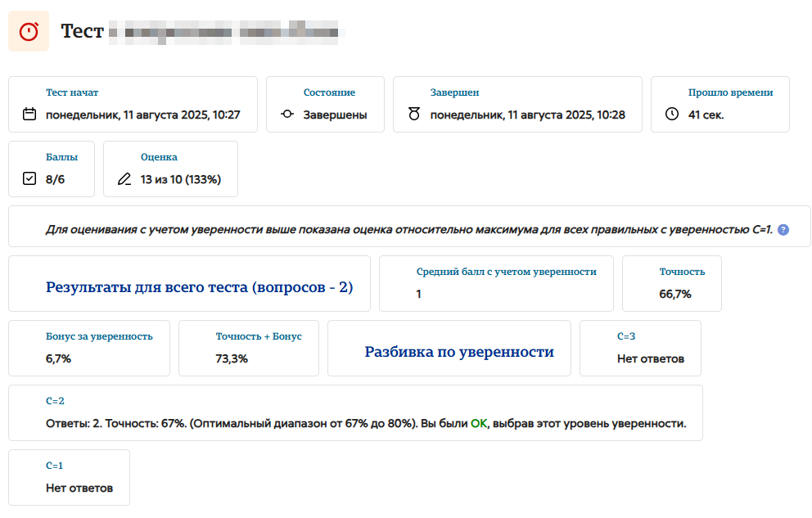Click the clock icon next to 41 сек.
This screenshot has height=518, width=812.
click(x=672, y=114)
